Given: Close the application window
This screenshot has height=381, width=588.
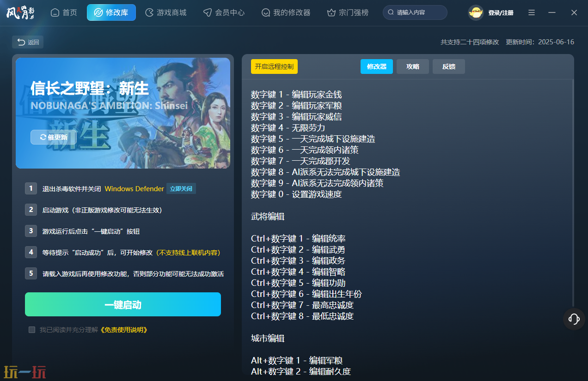Looking at the screenshot, I should (x=574, y=12).
